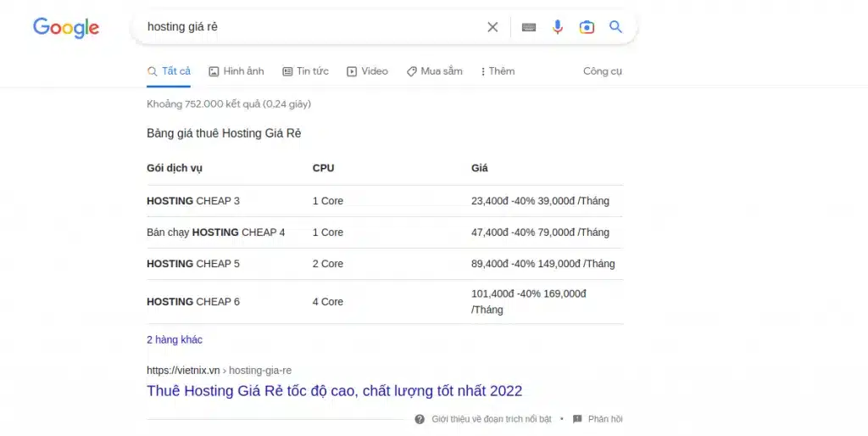Select the Video tab
Viewport: 868px width, 436px height.
point(367,71)
